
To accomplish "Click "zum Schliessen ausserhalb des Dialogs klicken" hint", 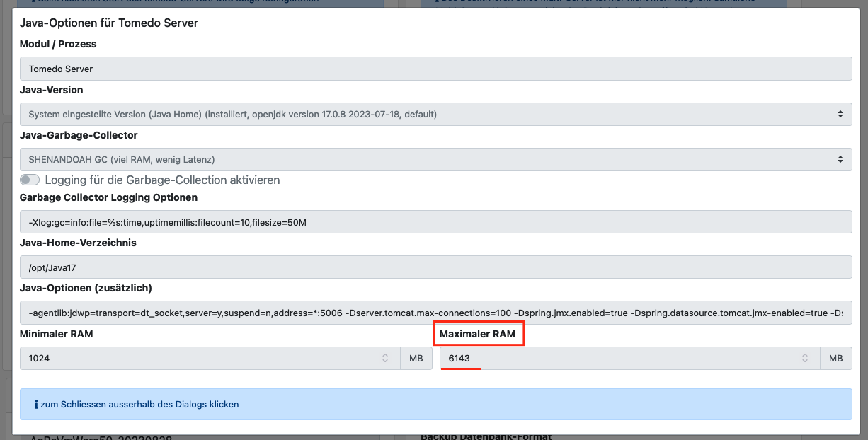I will 139,405.
